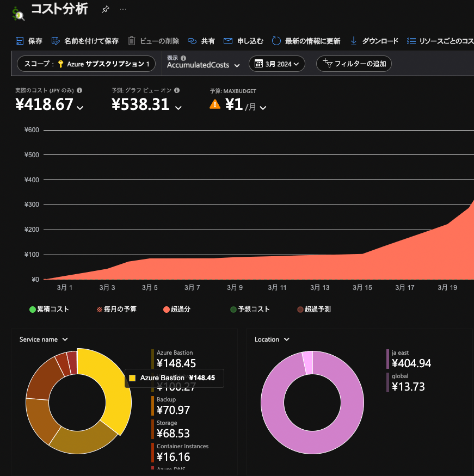Click the ダウンロード label
Viewport: 474px width, 476px height.
coord(380,41)
